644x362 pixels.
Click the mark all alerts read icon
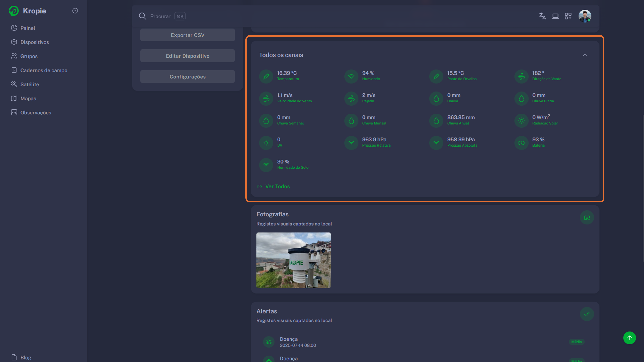pyautogui.click(x=587, y=314)
